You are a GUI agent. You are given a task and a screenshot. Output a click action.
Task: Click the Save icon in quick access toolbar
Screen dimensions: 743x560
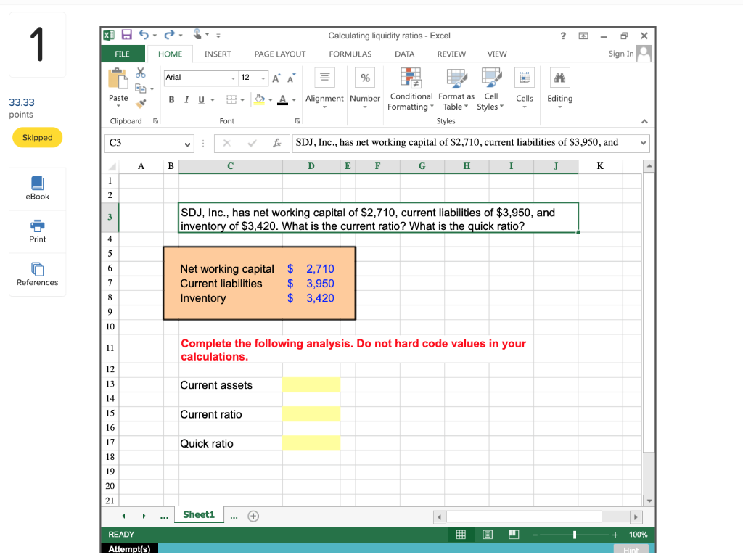click(x=126, y=35)
